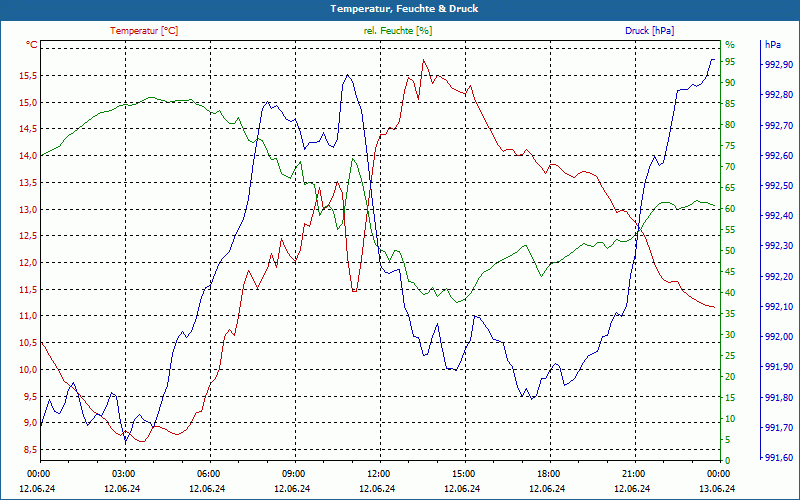Click the 11,5 tick on temperature axis

28,289
